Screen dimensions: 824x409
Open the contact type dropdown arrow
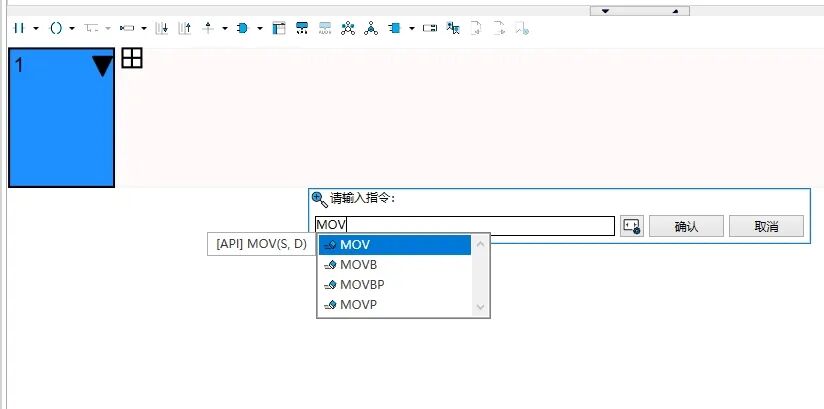pyautogui.click(x=36, y=28)
